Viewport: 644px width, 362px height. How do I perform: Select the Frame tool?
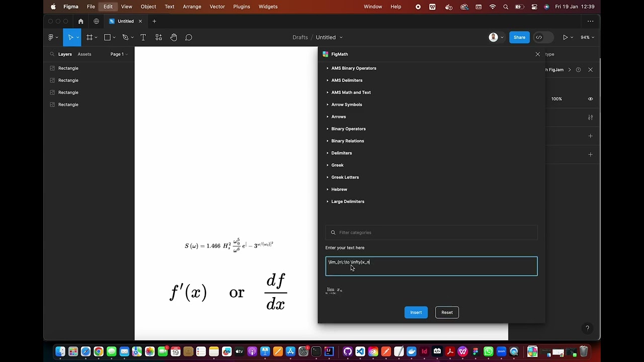[90, 37]
